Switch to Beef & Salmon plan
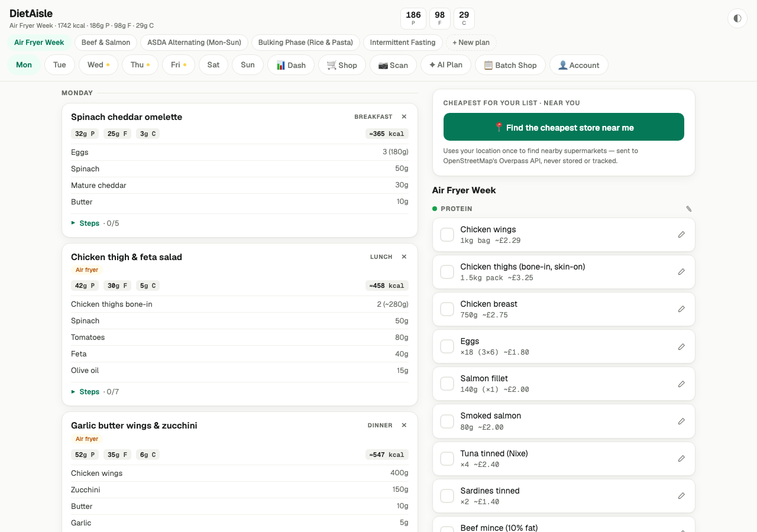 pyautogui.click(x=106, y=43)
